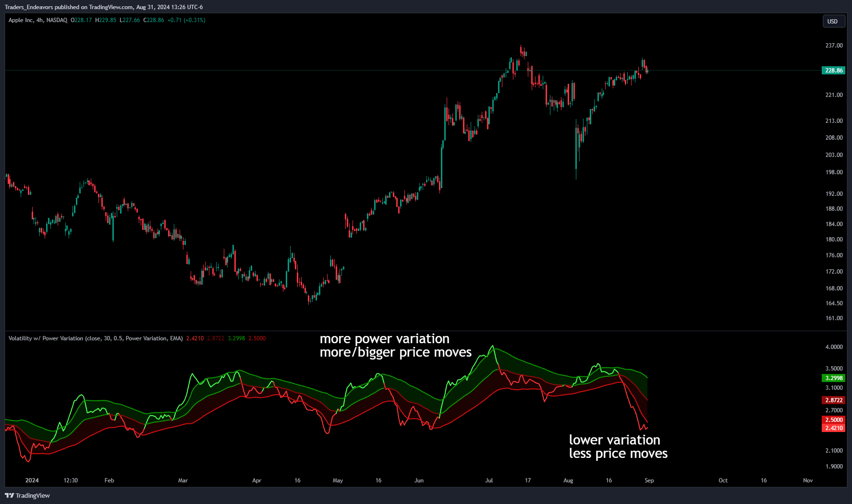
Task: Click the Nov time axis label
Action: click(808, 480)
